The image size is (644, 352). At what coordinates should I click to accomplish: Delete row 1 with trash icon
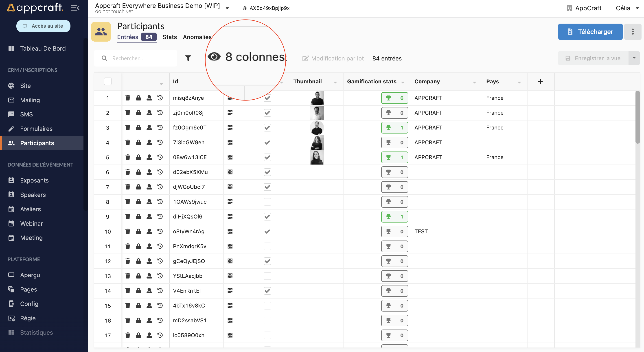[128, 98]
